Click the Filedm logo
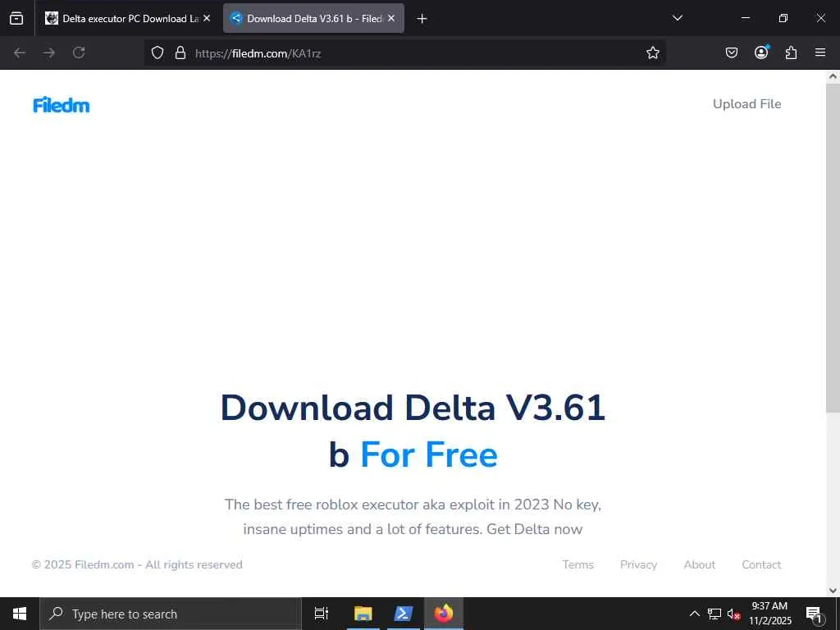The width and height of the screenshot is (840, 630). [x=61, y=104]
